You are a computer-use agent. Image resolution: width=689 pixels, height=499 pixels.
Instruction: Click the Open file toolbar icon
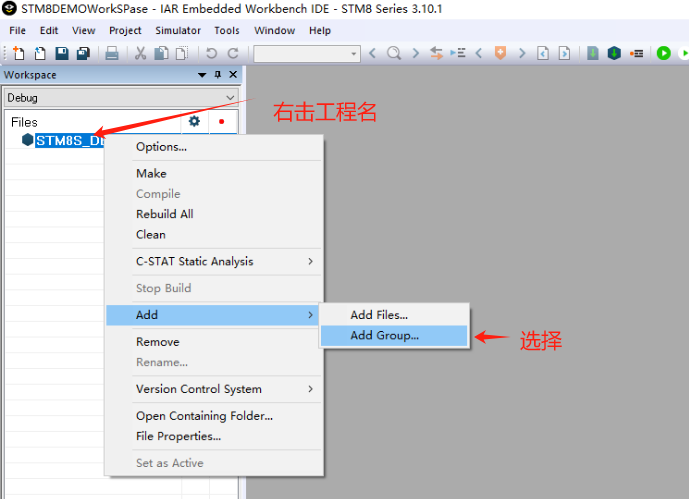[x=40, y=54]
